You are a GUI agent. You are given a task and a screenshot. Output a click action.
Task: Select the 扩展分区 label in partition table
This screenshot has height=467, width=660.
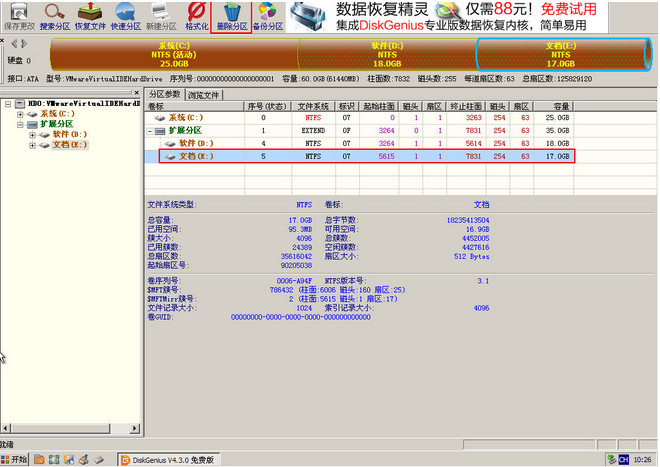click(x=185, y=131)
